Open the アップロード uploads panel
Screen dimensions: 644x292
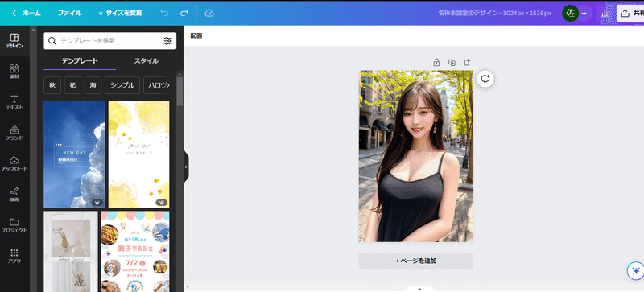point(14,163)
